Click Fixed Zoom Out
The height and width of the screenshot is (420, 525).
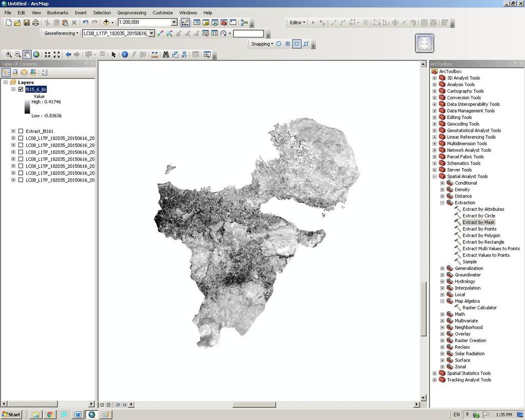click(56, 54)
